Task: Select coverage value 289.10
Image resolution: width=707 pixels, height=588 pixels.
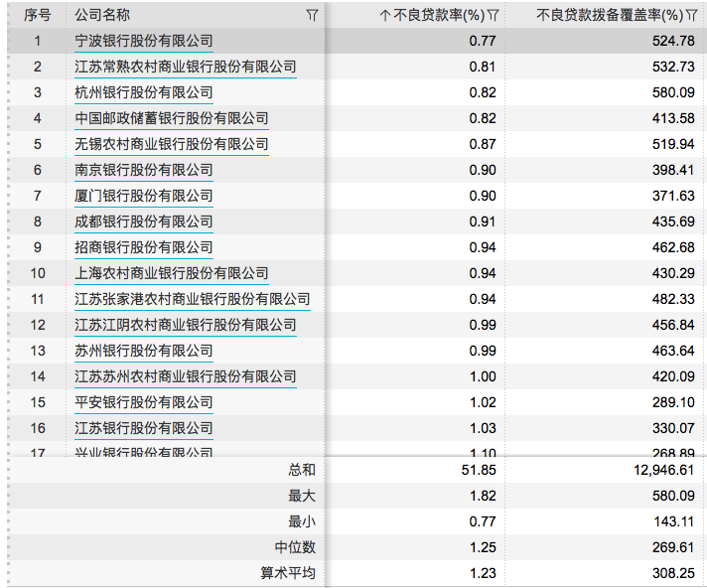Action: [673, 402]
